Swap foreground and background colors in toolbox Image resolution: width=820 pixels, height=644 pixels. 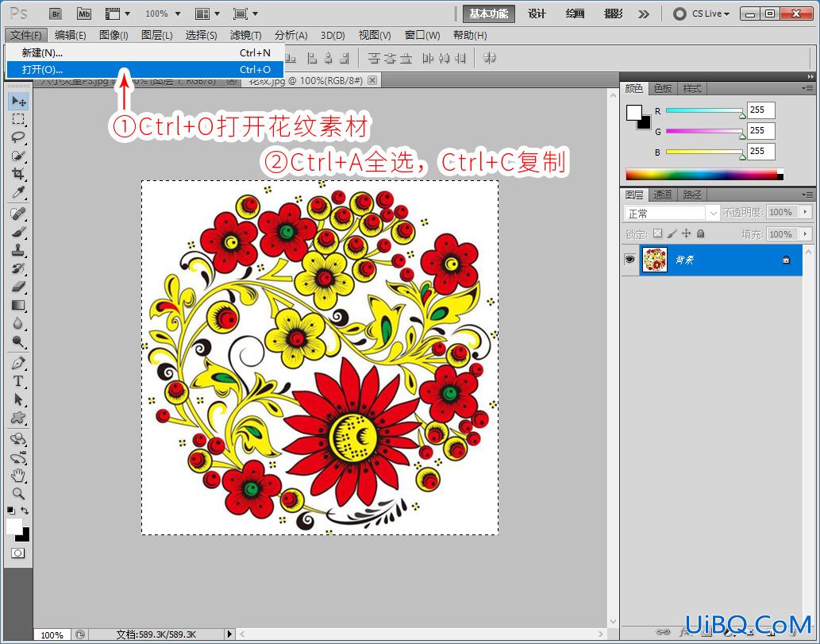25,510
